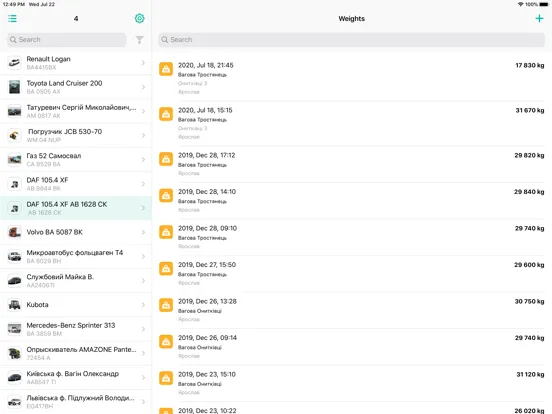Click Weights title in header
The image size is (552, 414).
pyautogui.click(x=351, y=19)
